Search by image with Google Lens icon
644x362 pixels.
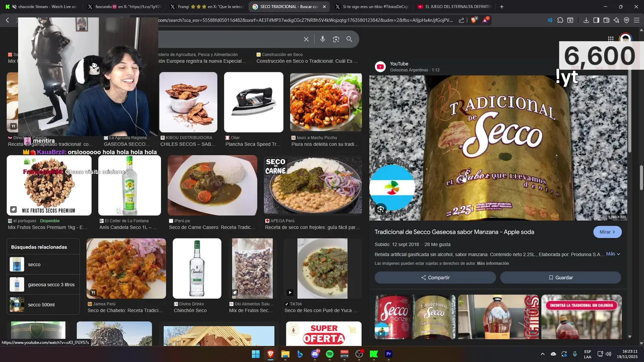point(336,39)
